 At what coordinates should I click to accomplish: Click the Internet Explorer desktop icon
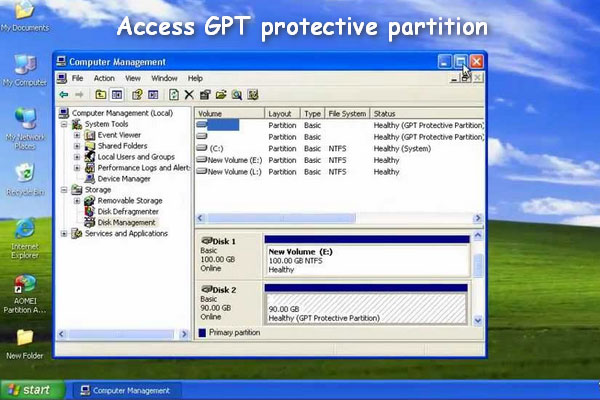(x=25, y=239)
